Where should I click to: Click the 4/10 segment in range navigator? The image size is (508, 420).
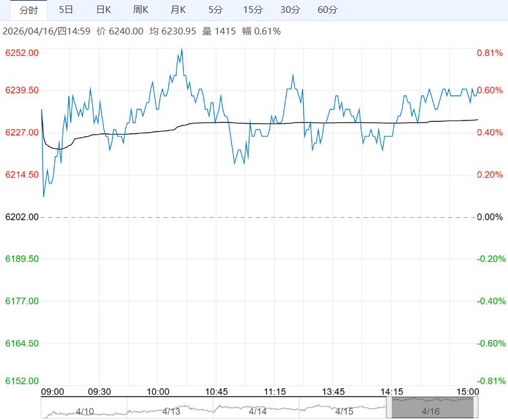point(84,410)
